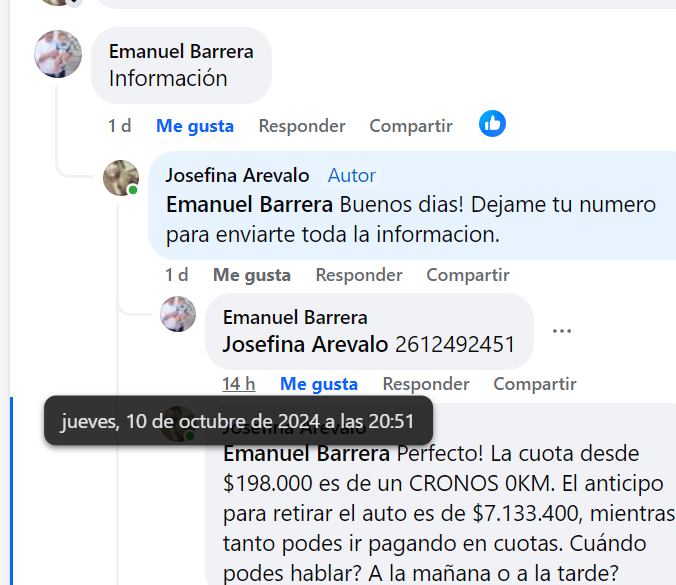This screenshot has width=676, height=585.
Task: Click Josefina Arevalo's author name next to Autor
Action: pos(238,175)
